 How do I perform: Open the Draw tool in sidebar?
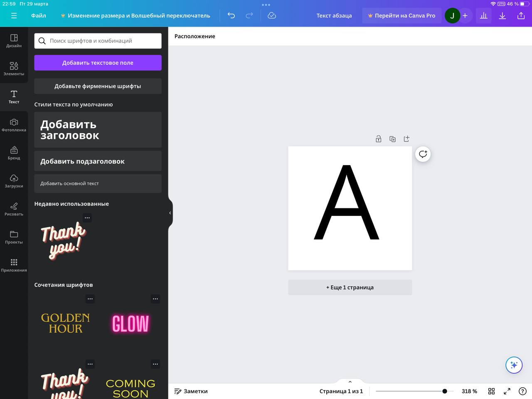[14, 209]
